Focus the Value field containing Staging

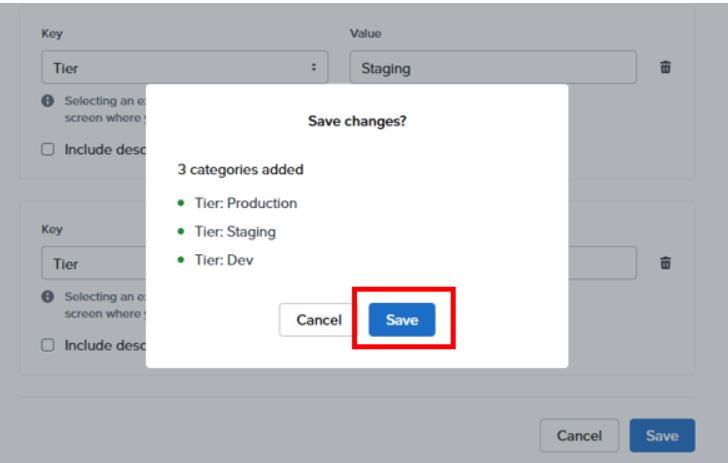[492, 68]
